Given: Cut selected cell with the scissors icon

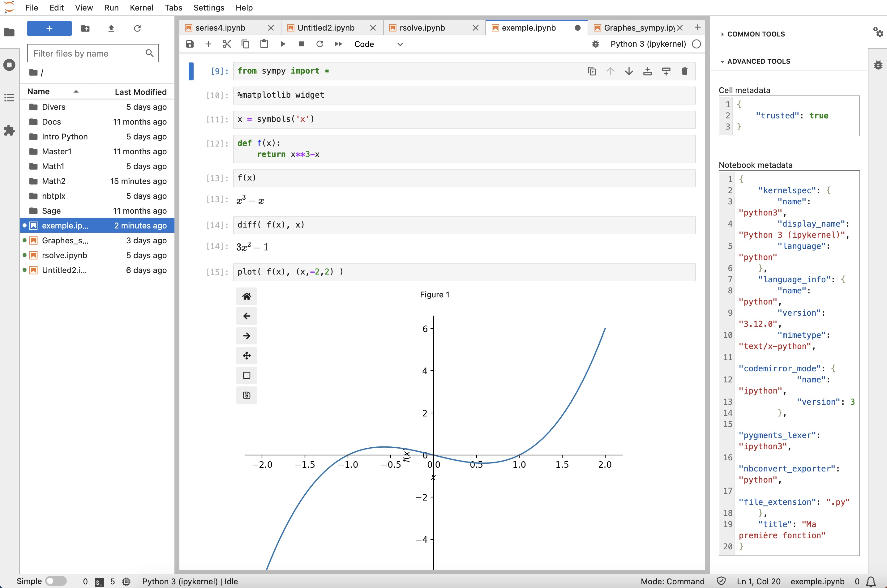Looking at the screenshot, I should pos(226,44).
